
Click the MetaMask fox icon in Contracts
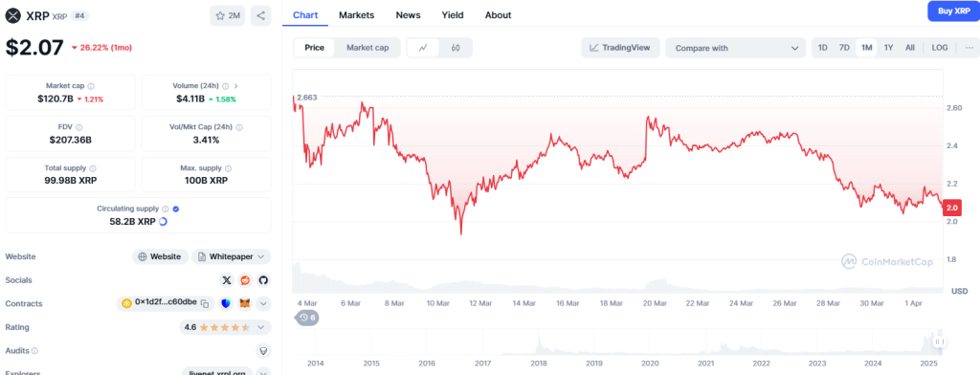pos(246,304)
